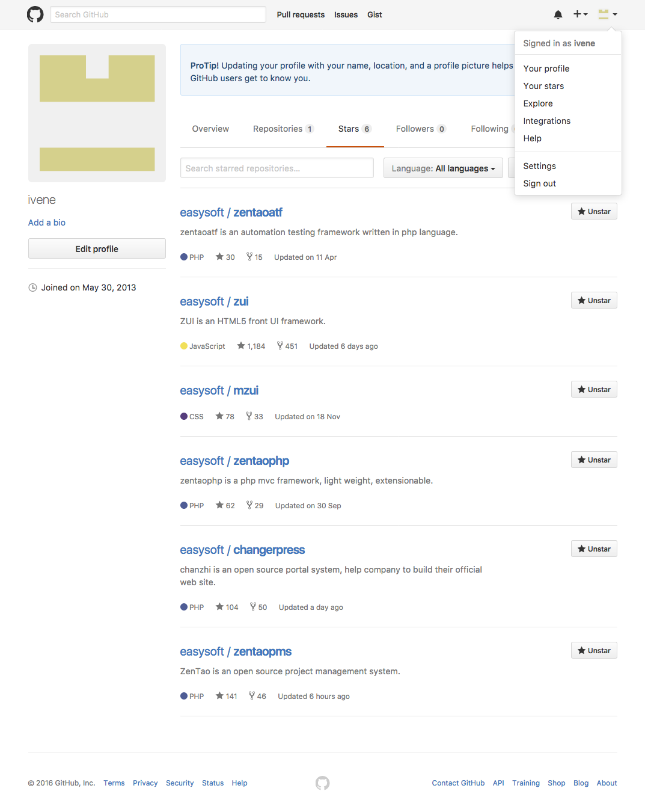Open the GitHub Octocat home logo
Viewport: 645px width, 812px height.
[x=35, y=14]
